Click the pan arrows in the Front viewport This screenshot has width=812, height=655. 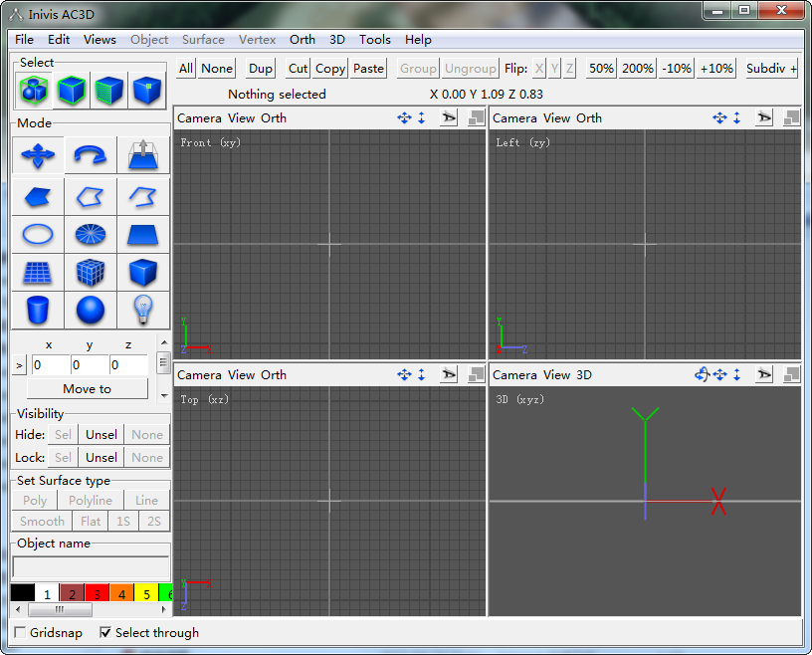click(404, 117)
